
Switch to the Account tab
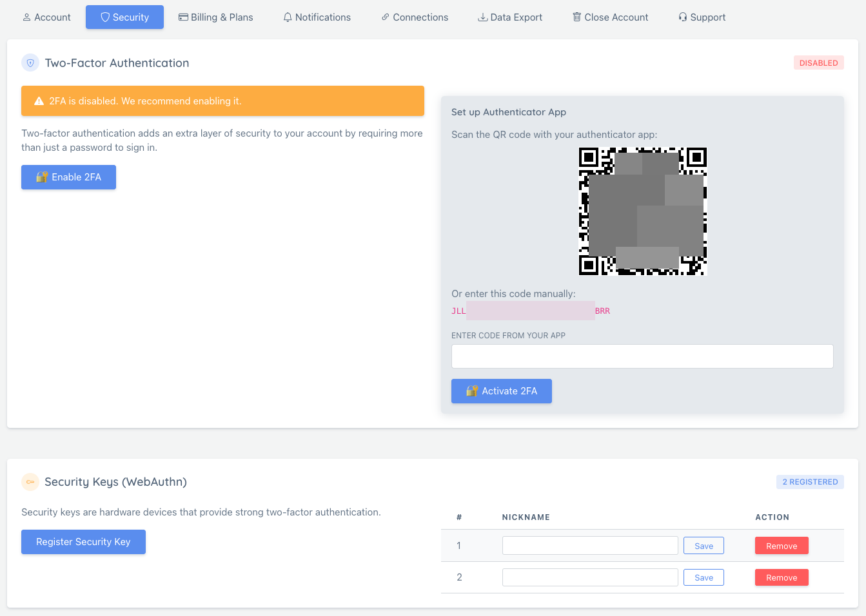(46, 17)
